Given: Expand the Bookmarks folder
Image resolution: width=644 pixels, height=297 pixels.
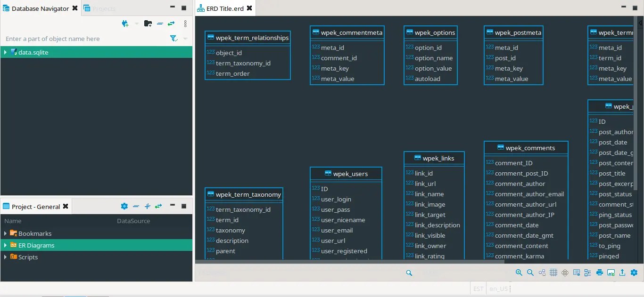Looking at the screenshot, I should pos(5,233).
